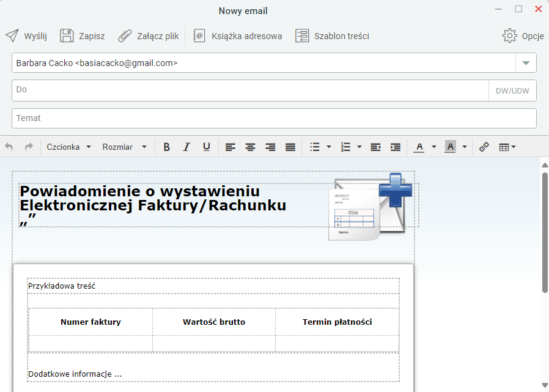Open Szablon treści content template
Screen dimensions: 549x392
coord(332,36)
